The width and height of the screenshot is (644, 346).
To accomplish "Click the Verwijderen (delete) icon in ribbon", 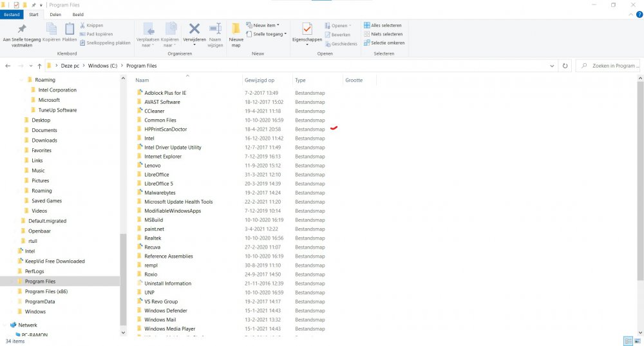I will (x=194, y=29).
